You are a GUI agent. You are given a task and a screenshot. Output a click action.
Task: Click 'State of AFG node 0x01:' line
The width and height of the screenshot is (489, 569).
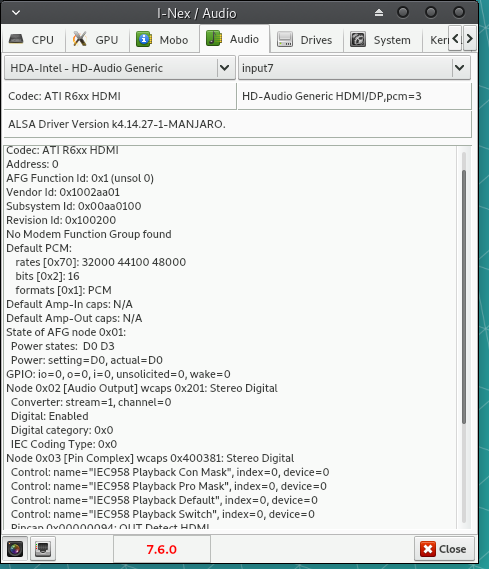pos(66,332)
